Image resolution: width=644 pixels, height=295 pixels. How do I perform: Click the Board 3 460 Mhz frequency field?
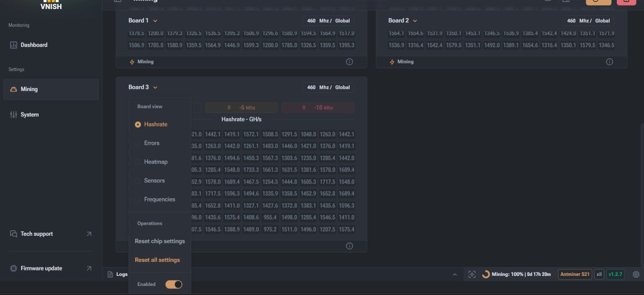(x=328, y=87)
